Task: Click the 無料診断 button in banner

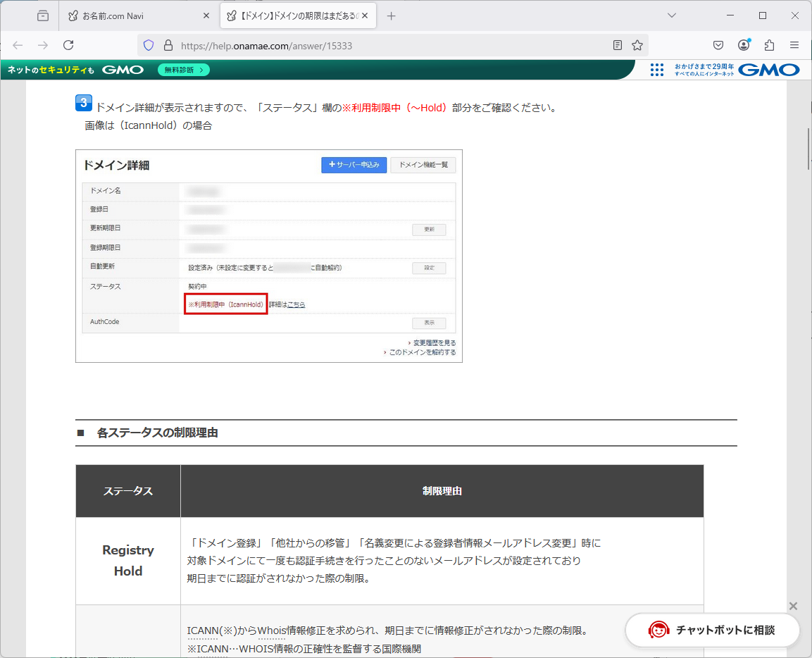Action: [x=184, y=70]
